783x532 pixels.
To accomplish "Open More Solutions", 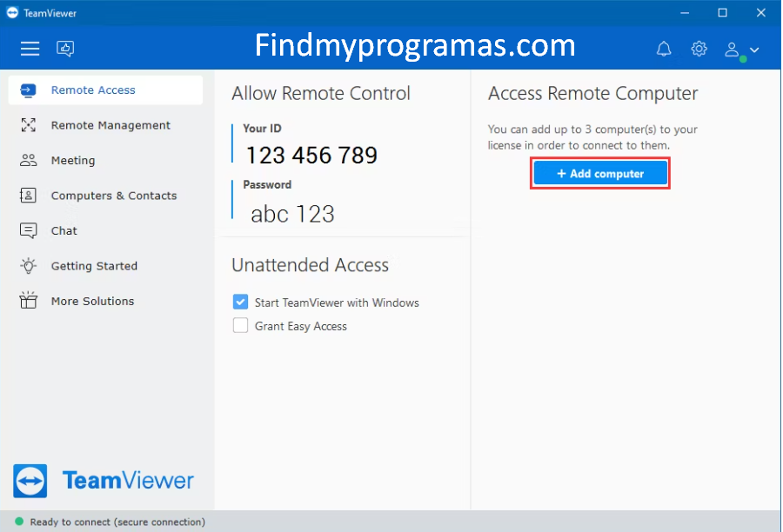I will 92,301.
